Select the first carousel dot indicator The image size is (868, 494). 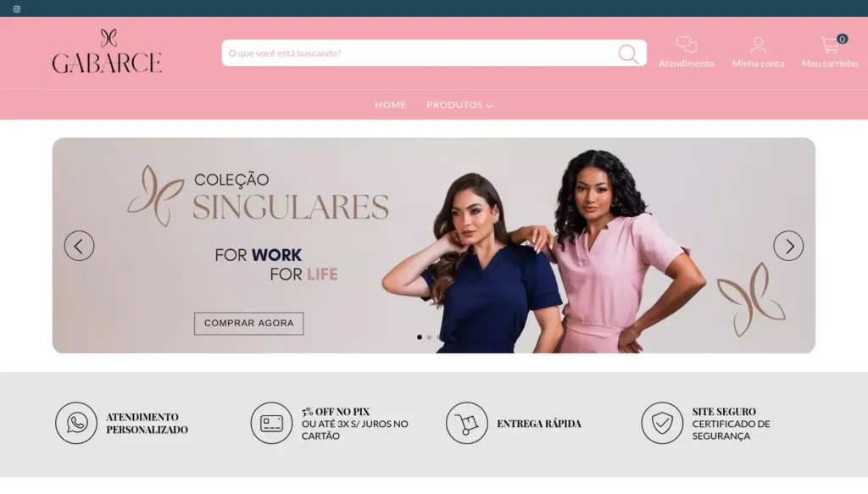pos(420,337)
